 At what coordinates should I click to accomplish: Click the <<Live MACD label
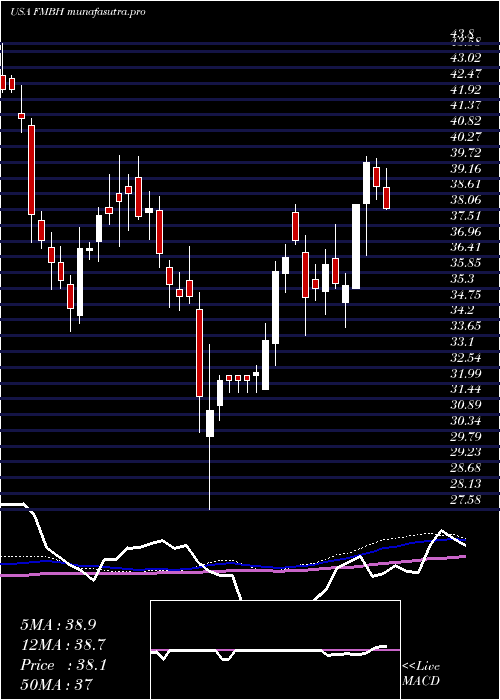(421, 674)
